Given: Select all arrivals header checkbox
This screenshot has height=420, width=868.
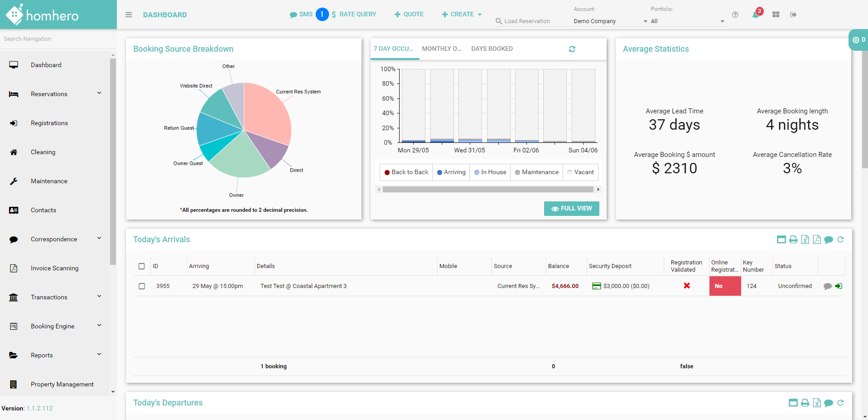Looking at the screenshot, I should pyautogui.click(x=142, y=266).
